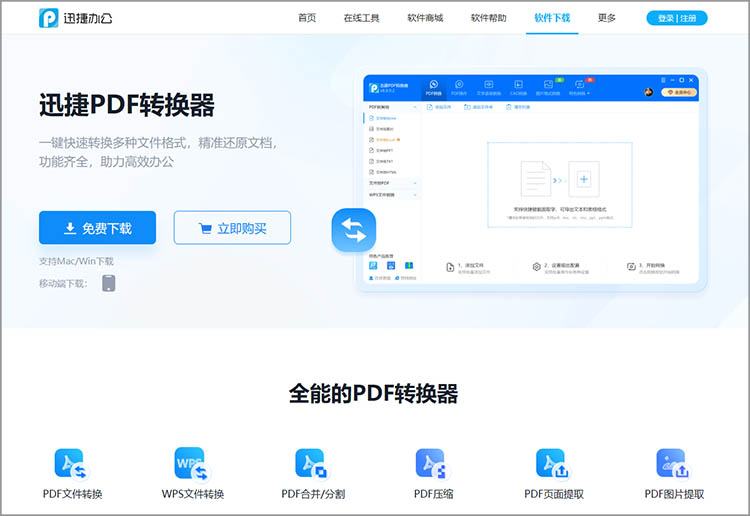The height and width of the screenshot is (516, 750).
Task: Select the 软件下载 nav tab
Action: point(552,18)
